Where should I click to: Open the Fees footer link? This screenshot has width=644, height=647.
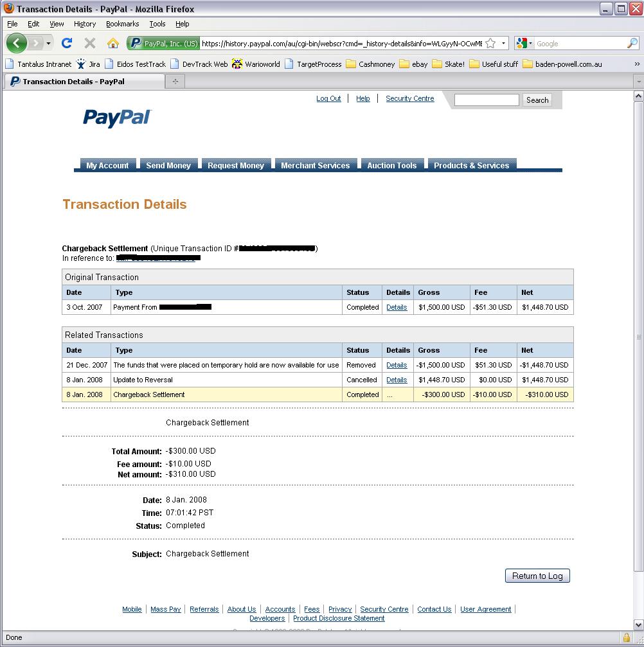coord(312,609)
